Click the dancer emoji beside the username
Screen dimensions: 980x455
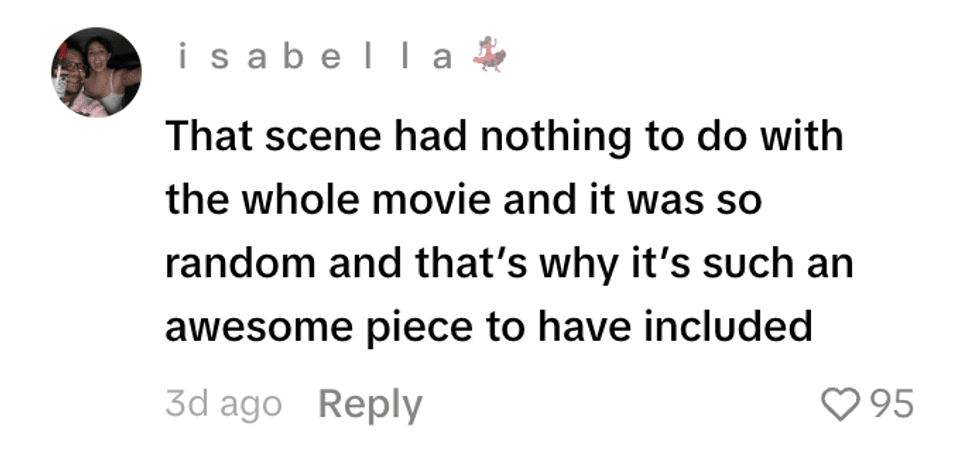pos(490,57)
